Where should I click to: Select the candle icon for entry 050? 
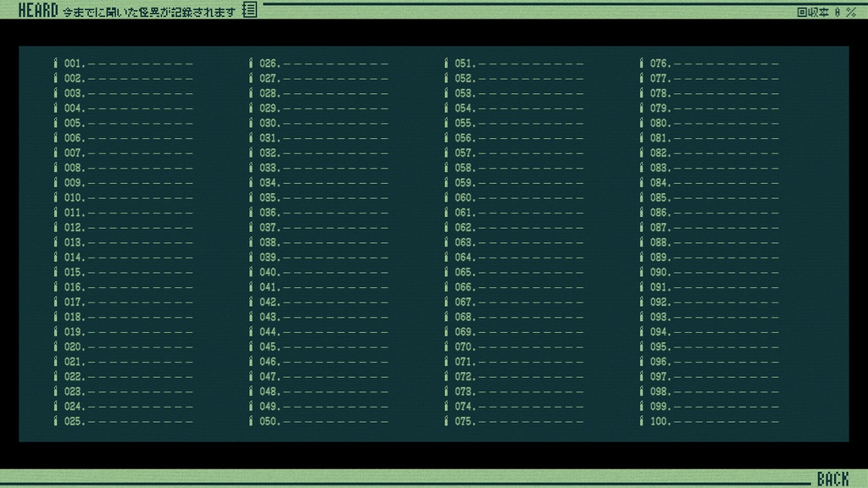(x=251, y=421)
